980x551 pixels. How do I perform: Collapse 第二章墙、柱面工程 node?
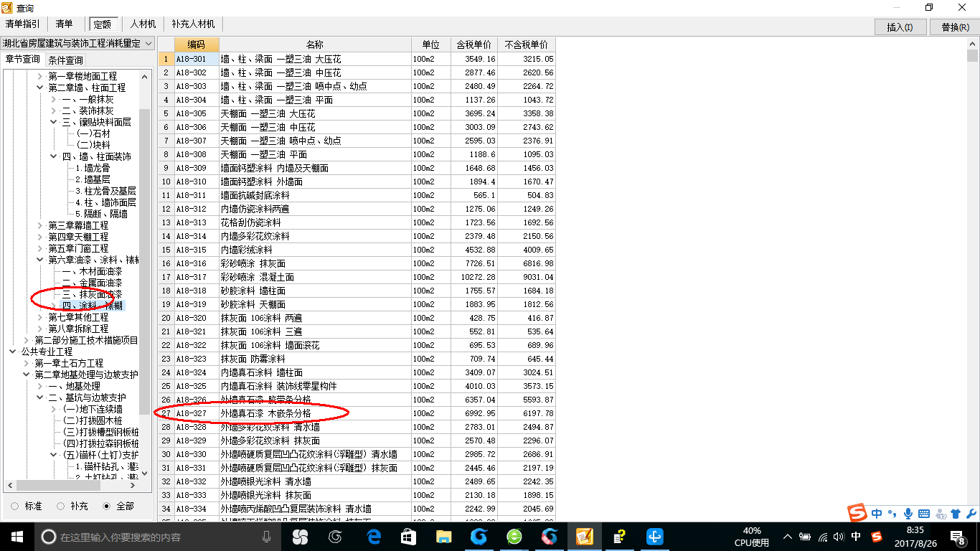pyautogui.click(x=40, y=88)
